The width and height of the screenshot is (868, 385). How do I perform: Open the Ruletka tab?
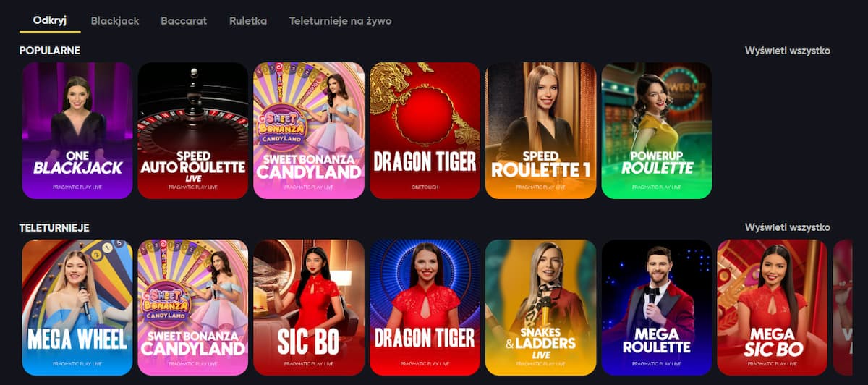click(248, 21)
